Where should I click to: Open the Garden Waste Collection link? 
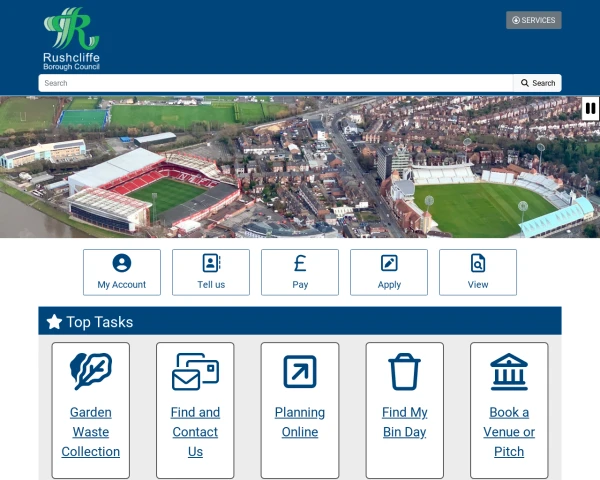91,432
